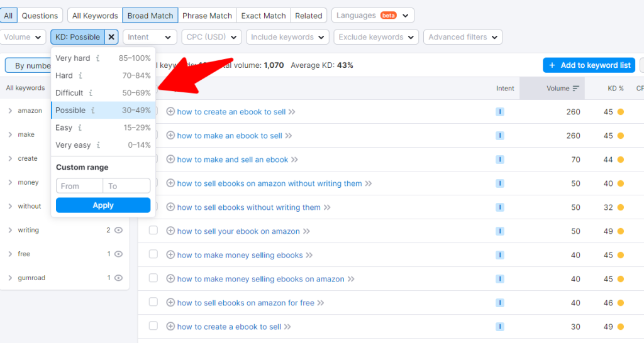Viewport: 644px width, 343px height.
Task: Open Advanced filters dropdown
Action: point(463,37)
